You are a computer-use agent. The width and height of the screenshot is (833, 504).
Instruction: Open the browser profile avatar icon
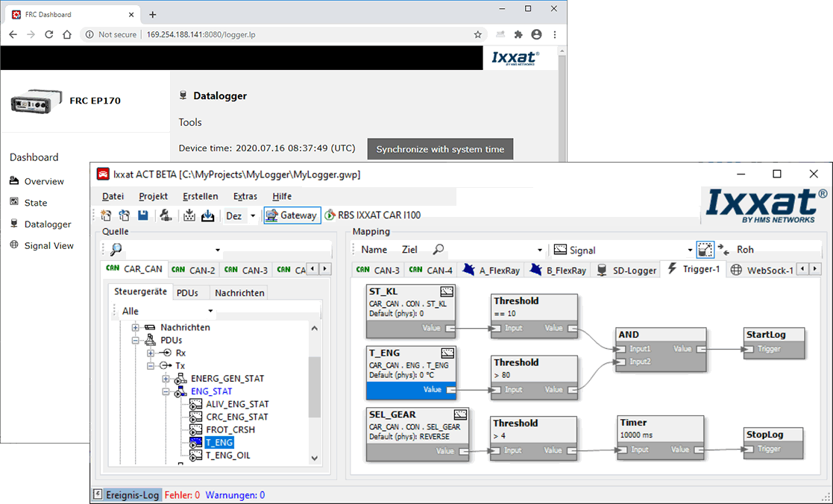(x=536, y=34)
